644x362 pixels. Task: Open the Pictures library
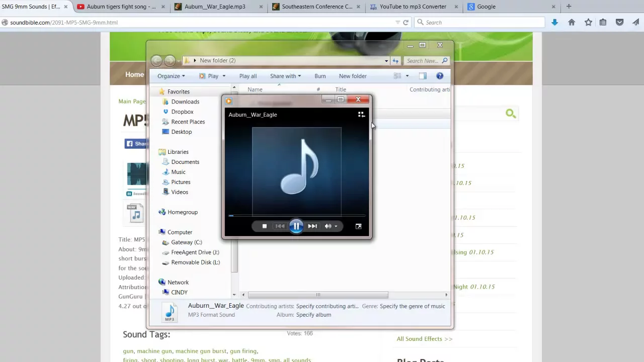181,182
